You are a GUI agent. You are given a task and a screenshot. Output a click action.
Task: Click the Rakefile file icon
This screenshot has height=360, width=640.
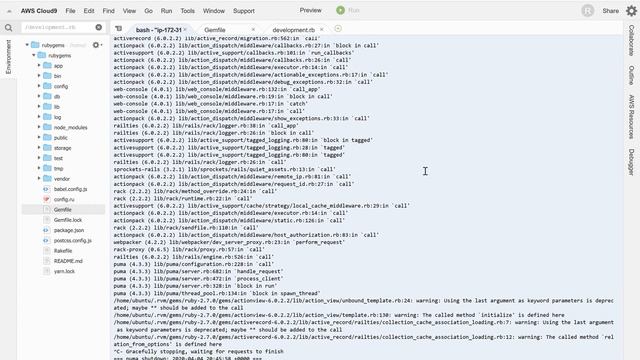pos(46,251)
